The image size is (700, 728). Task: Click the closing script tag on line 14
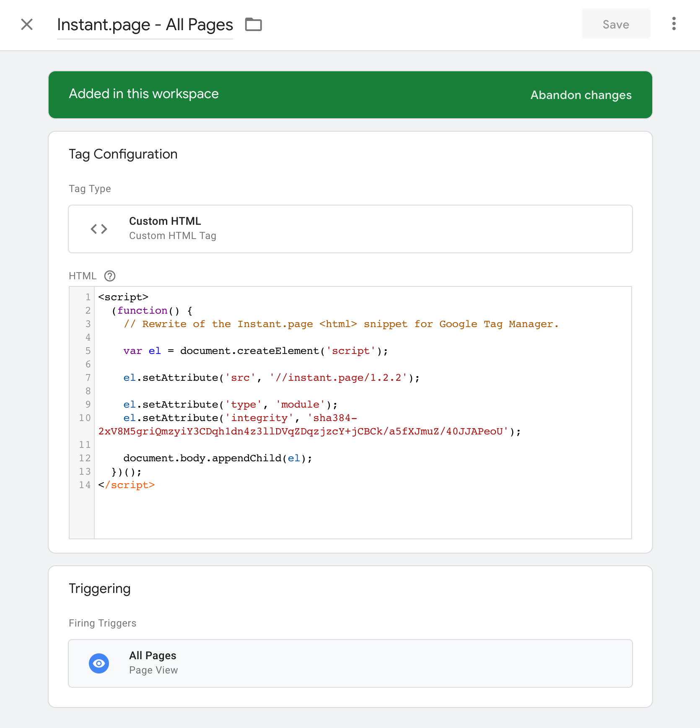(127, 485)
